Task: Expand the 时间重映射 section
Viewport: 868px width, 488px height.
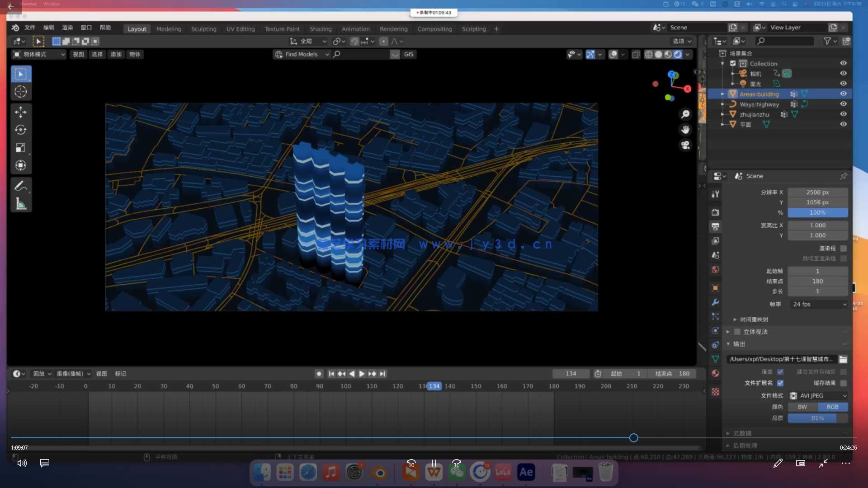Action: (x=750, y=319)
